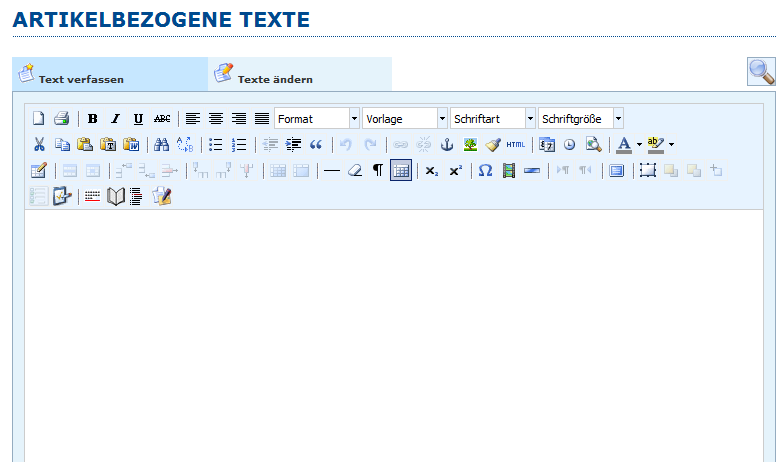The height and width of the screenshot is (462, 784).
Task: Insert special character with Omega icon
Action: [x=485, y=171]
